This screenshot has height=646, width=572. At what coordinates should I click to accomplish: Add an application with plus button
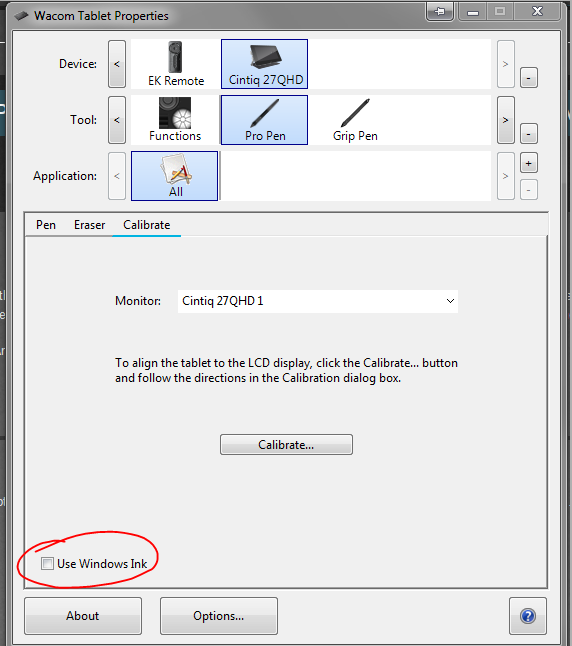[x=529, y=164]
